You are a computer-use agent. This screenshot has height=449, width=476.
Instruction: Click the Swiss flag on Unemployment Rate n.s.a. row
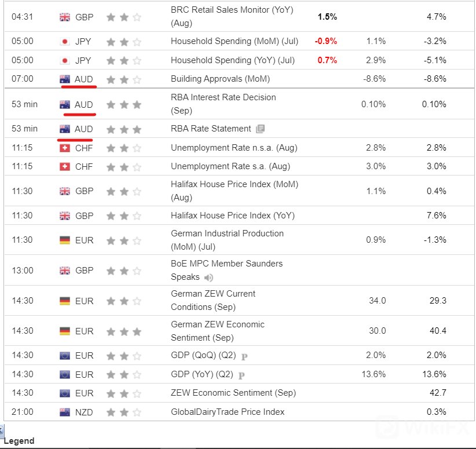pos(65,148)
